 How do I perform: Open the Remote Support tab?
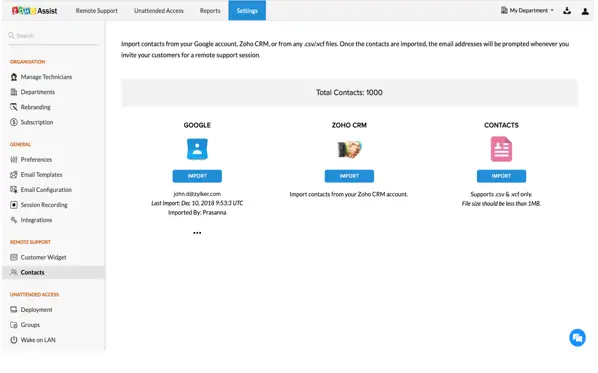(96, 11)
